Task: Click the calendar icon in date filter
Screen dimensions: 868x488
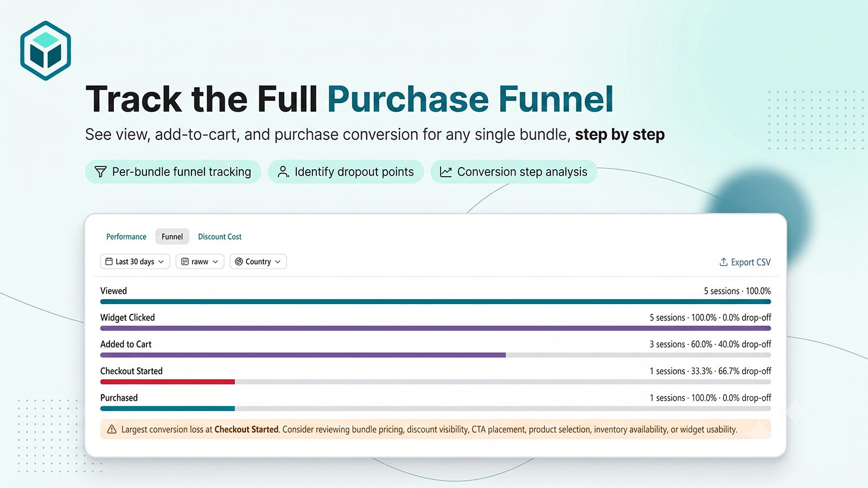Action: coord(109,261)
